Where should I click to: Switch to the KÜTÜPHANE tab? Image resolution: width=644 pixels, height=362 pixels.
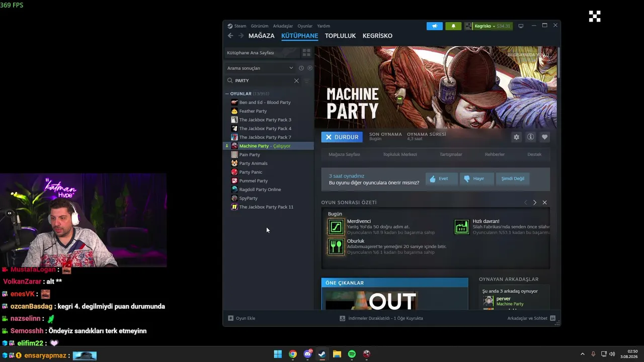coord(300,36)
